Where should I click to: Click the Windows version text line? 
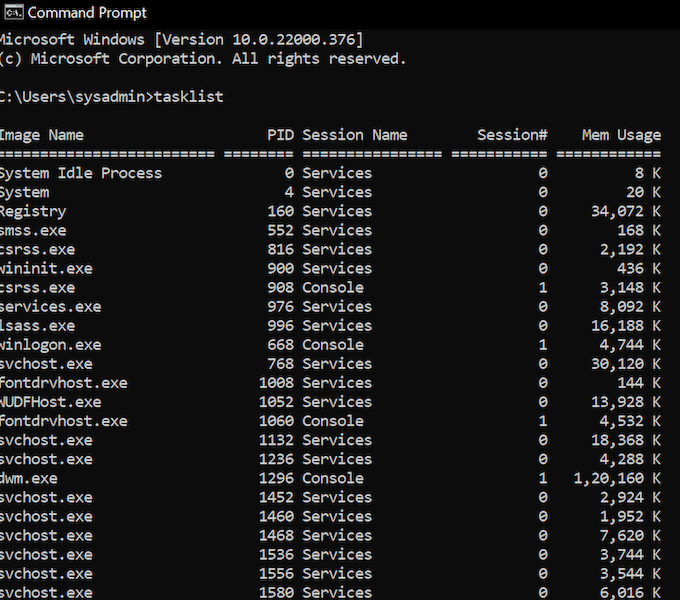pyautogui.click(x=181, y=40)
